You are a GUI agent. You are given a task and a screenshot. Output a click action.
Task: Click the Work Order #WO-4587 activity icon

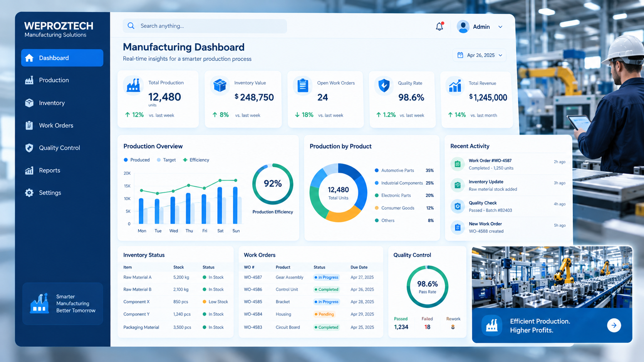458,164
